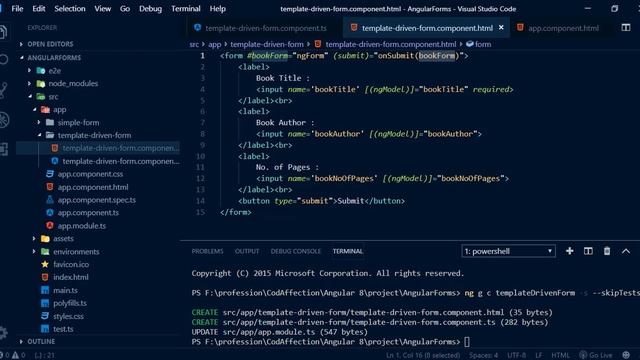Collapse the src folder

tap(30, 96)
